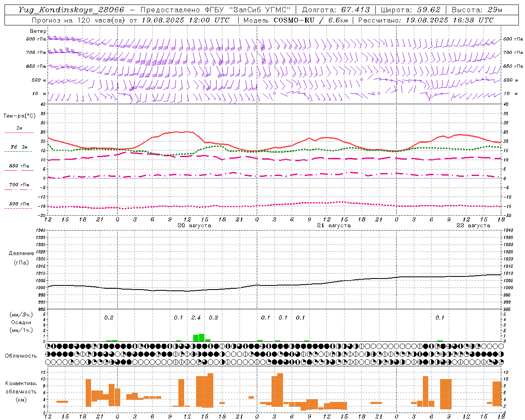The image size is (525, 420).
Task: Click the (мм/3ч.) precipitation unit label
Action: 21,315
